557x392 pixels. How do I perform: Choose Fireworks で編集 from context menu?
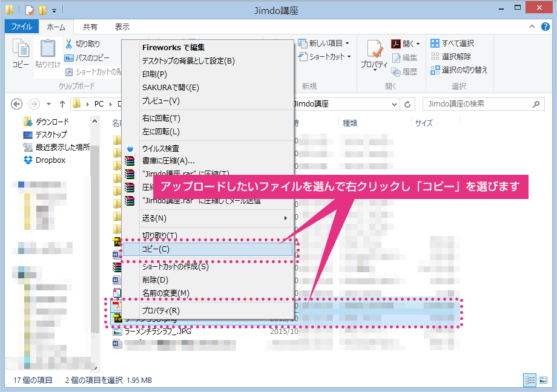tap(208, 47)
